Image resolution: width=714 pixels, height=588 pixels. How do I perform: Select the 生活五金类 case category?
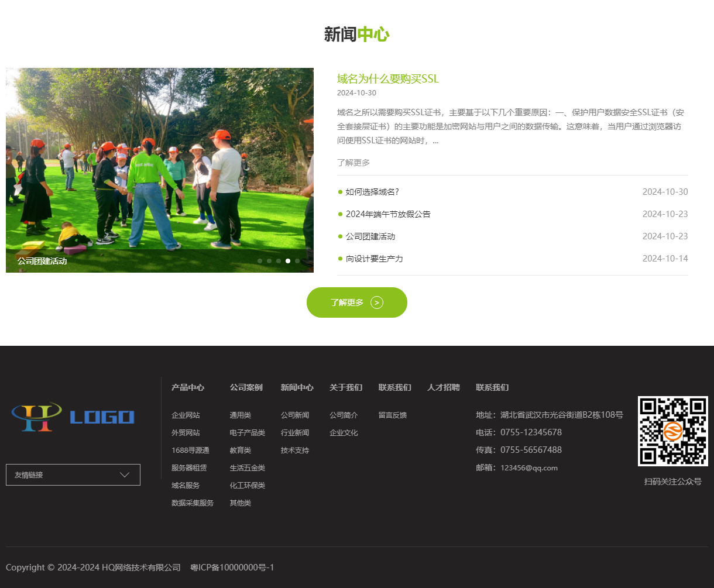(x=248, y=468)
